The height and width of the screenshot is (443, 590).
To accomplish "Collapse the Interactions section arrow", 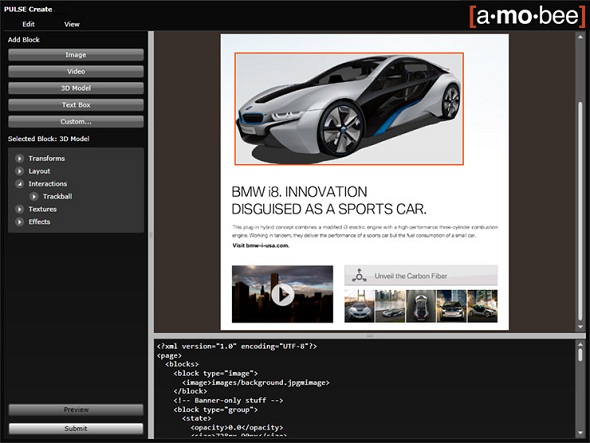I will tap(19, 184).
